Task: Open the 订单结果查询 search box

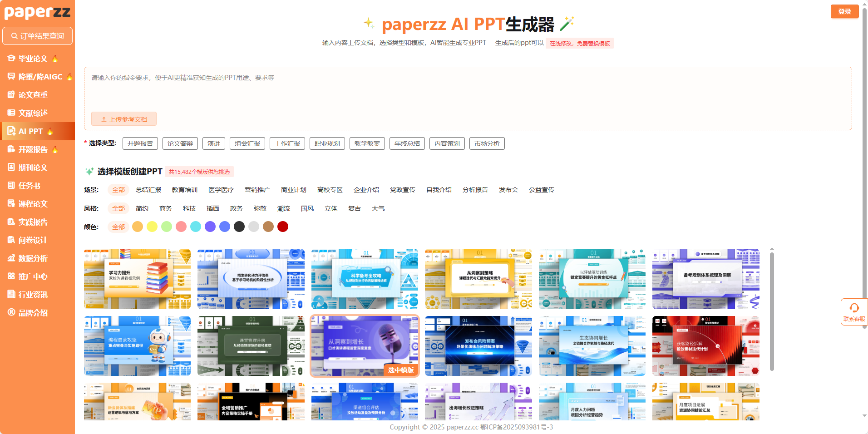Action: click(x=38, y=36)
